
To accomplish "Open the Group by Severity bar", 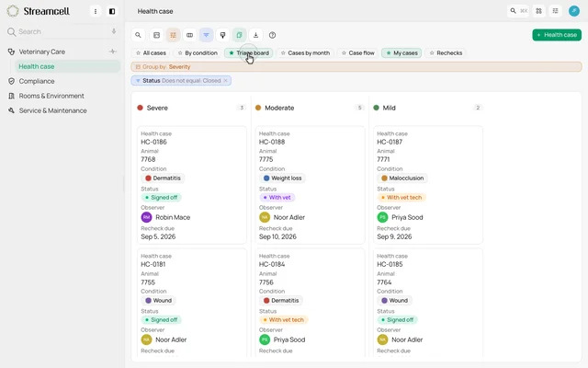I will [356, 67].
